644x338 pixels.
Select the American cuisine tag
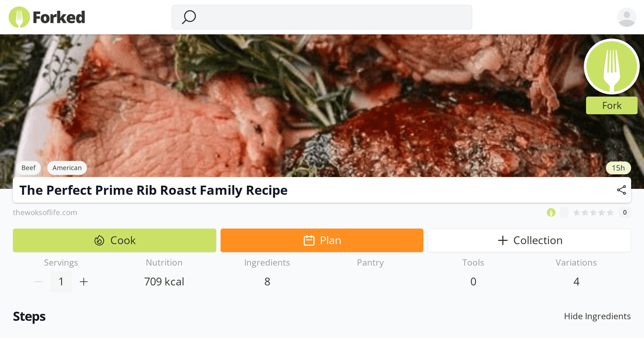click(67, 168)
